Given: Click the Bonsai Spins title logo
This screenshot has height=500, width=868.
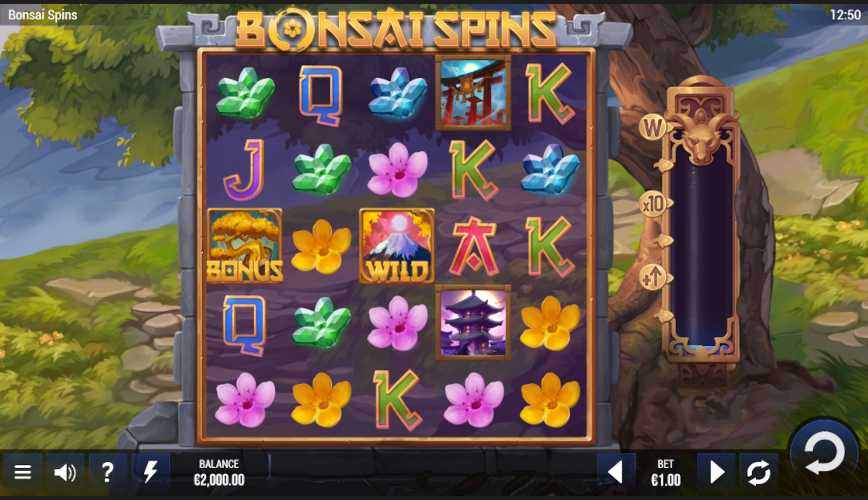Looking at the screenshot, I should pos(396,29).
